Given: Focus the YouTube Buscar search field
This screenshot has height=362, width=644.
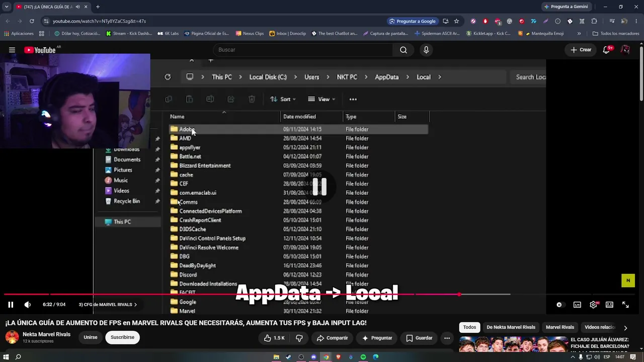Looking at the screenshot, I should tap(304, 50).
